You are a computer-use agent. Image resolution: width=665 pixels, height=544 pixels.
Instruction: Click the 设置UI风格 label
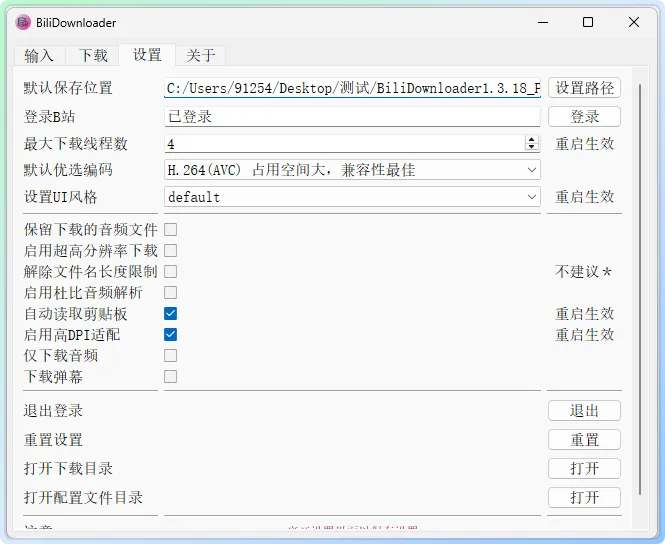(61, 197)
